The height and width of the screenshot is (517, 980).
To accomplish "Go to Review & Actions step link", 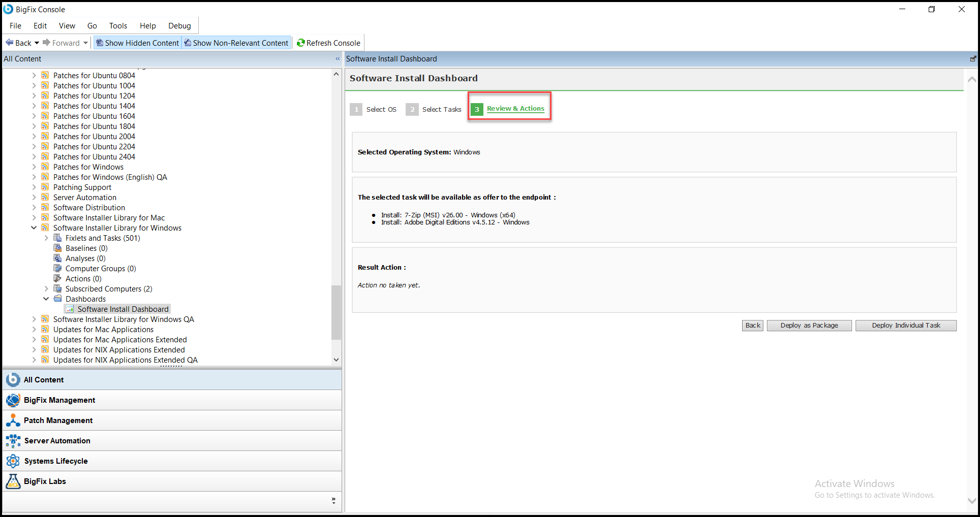I will point(515,109).
